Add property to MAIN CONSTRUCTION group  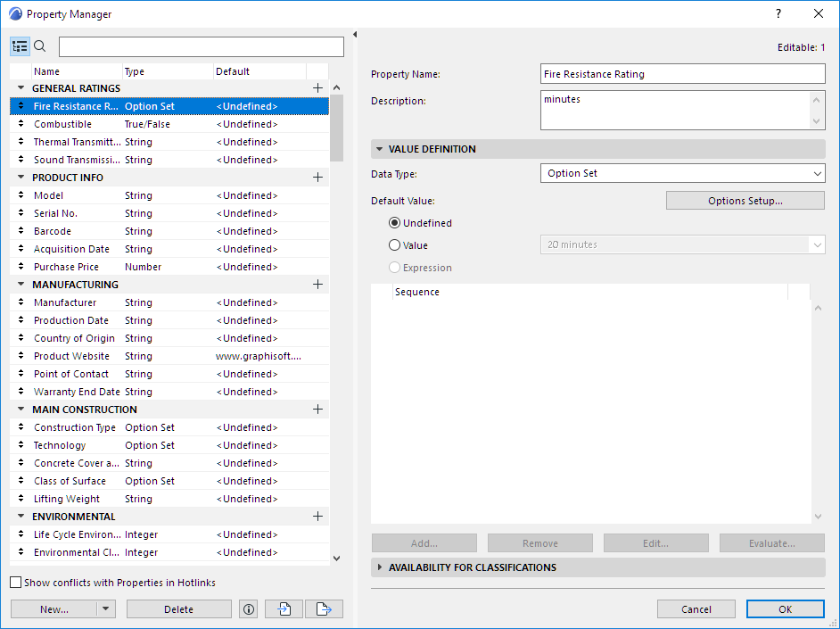(317, 410)
